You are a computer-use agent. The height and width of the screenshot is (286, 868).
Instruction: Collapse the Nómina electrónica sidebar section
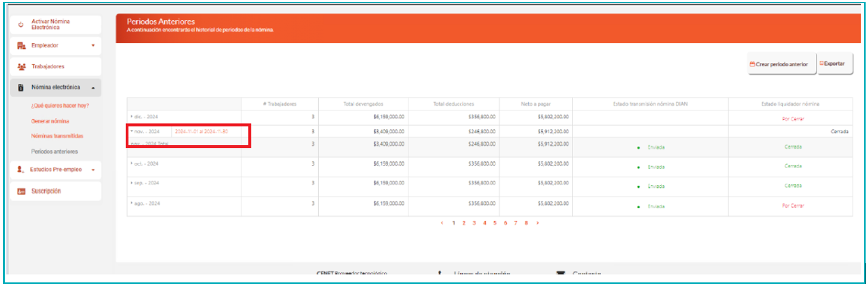(x=93, y=88)
